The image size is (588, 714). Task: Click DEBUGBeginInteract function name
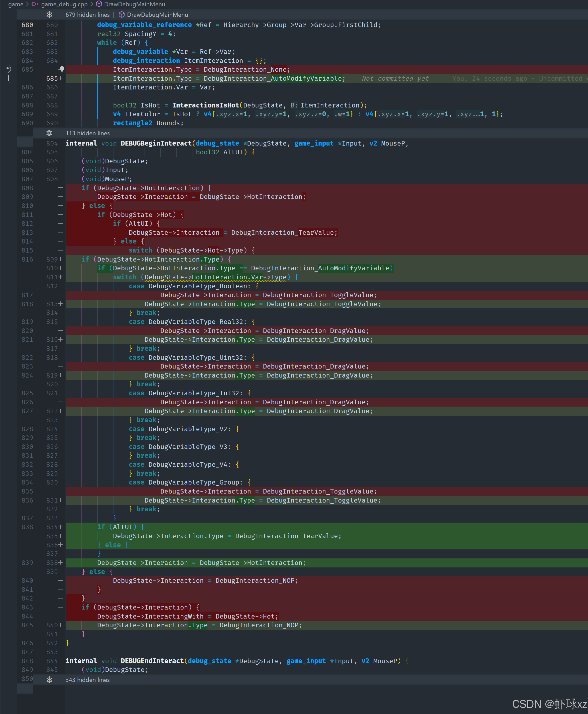coord(156,143)
